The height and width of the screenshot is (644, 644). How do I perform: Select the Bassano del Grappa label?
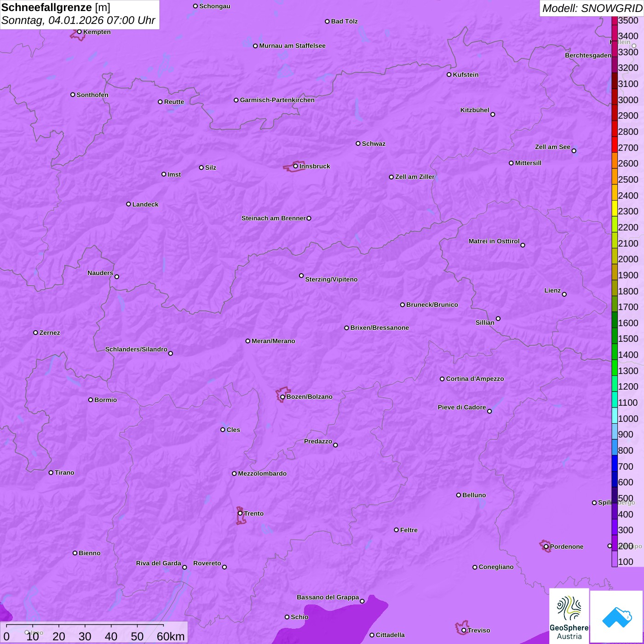[x=328, y=597]
